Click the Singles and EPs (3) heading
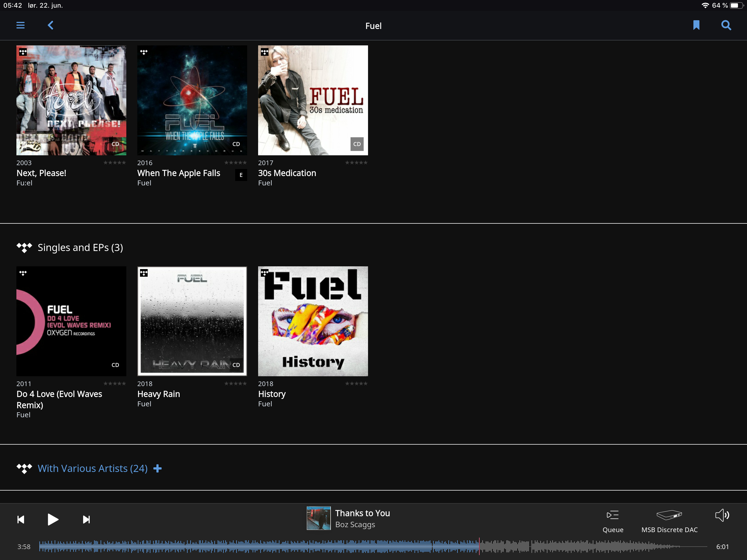Screen dimensions: 747x560 pyautogui.click(x=80, y=247)
